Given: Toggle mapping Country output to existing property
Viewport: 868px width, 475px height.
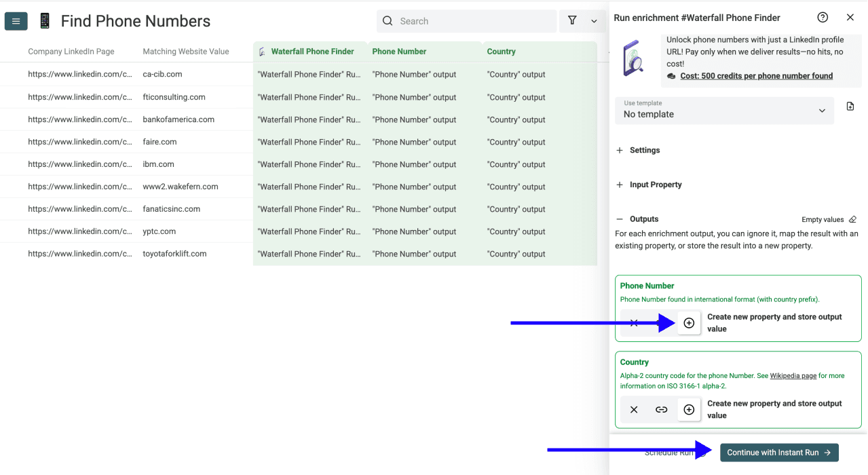Looking at the screenshot, I should [x=661, y=408].
